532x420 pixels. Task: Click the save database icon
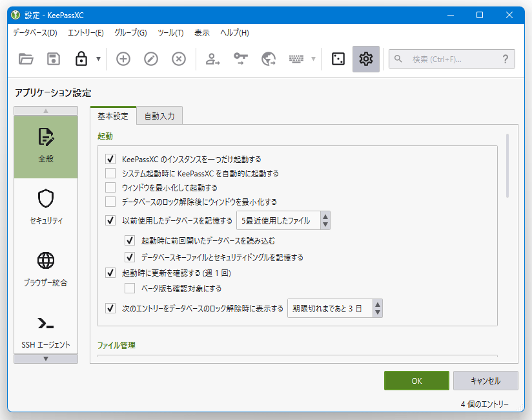(x=54, y=59)
